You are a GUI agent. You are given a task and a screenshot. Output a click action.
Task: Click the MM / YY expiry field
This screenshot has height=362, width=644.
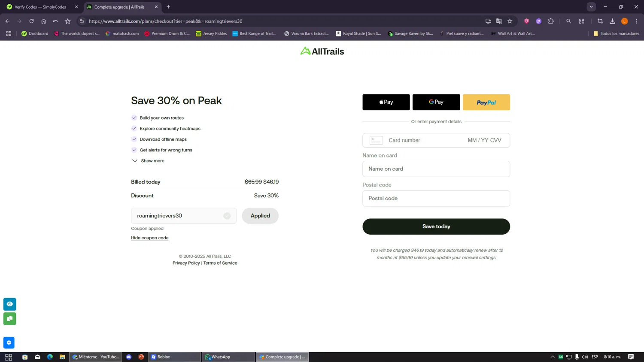478,140
